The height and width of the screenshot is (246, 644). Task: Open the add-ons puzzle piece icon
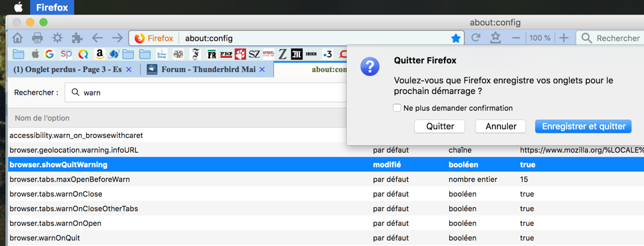click(x=77, y=38)
